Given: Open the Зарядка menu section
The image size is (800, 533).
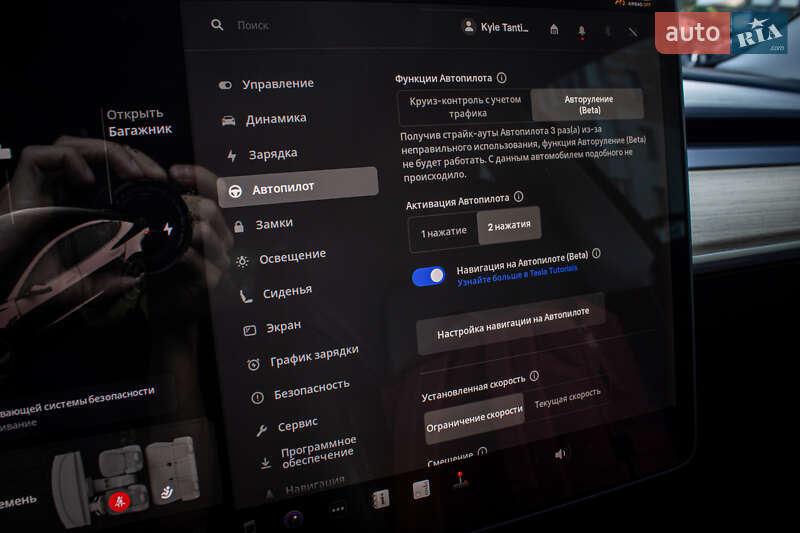Looking at the screenshot, I should click(272, 155).
